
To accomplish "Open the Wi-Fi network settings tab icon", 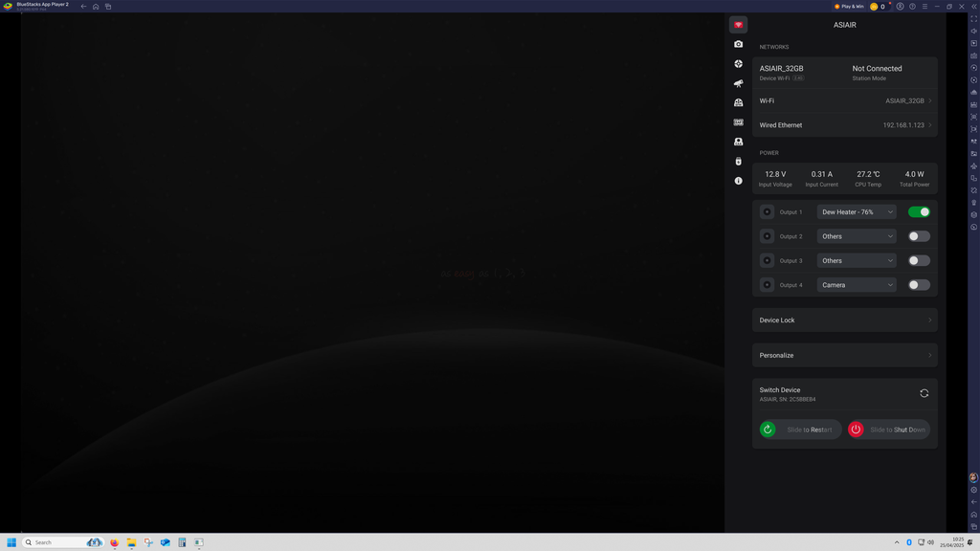I will [x=738, y=25].
